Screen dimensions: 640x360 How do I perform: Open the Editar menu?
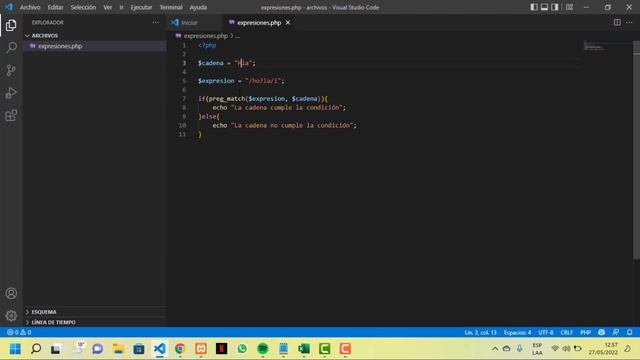[55, 7]
